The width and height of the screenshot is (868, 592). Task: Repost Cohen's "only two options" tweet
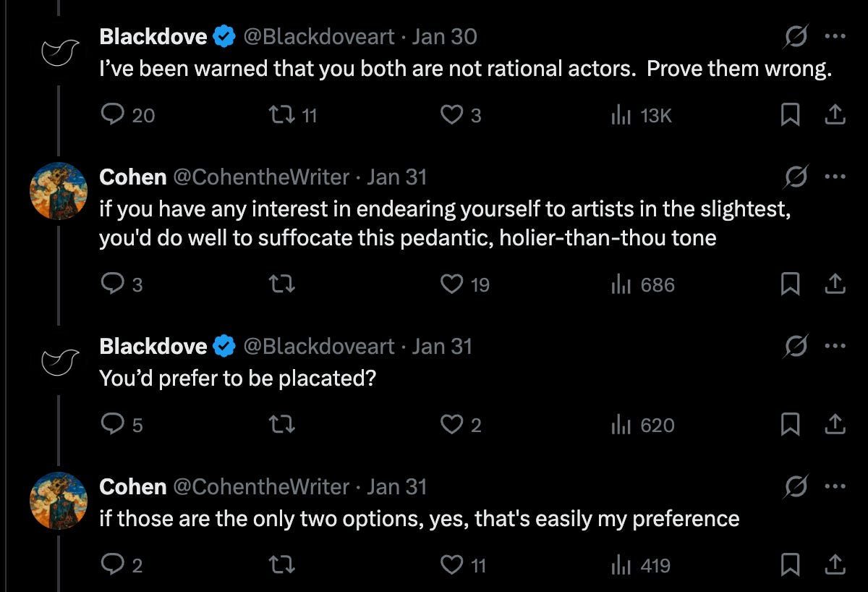click(x=281, y=565)
